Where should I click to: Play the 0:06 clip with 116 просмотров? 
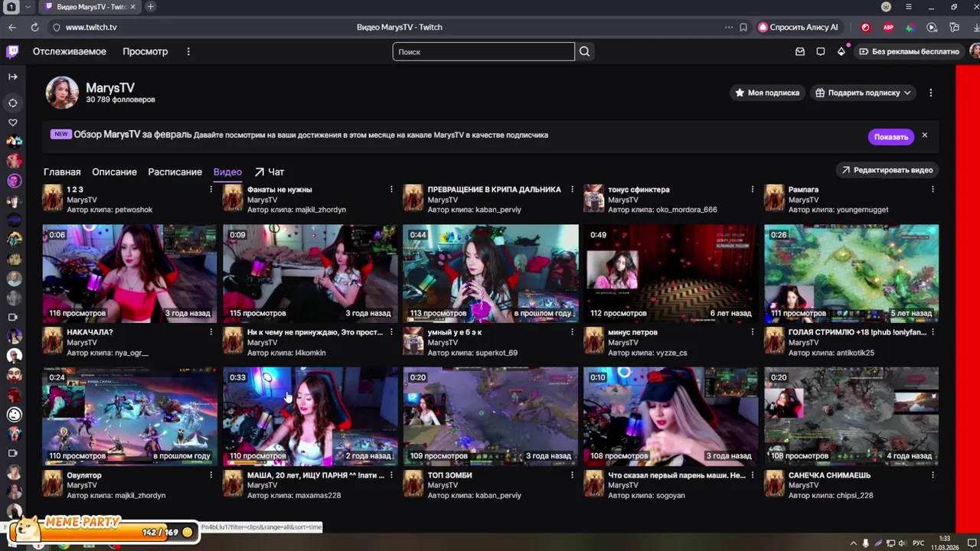[129, 273]
